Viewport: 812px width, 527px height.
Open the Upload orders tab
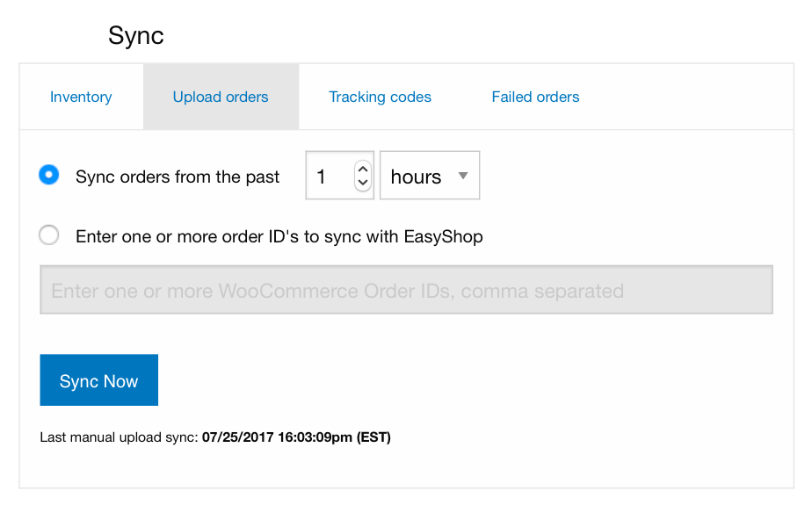pyautogui.click(x=221, y=97)
